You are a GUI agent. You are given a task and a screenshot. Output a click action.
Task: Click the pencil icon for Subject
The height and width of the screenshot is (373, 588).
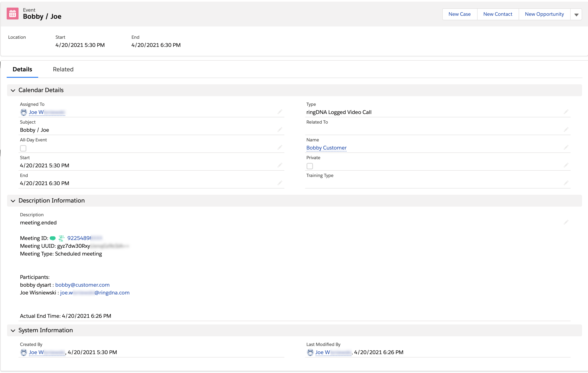click(280, 130)
